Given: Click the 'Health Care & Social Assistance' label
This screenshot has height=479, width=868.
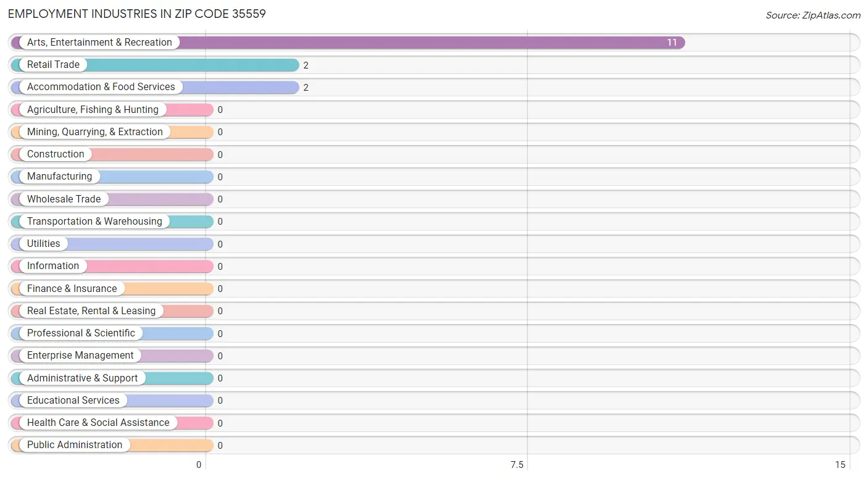Looking at the screenshot, I should click(98, 423).
